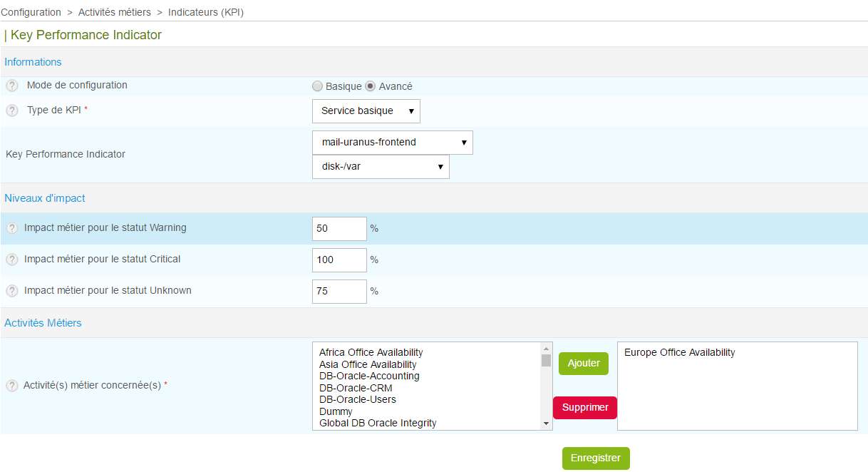Select the Basique configuration mode

318,86
